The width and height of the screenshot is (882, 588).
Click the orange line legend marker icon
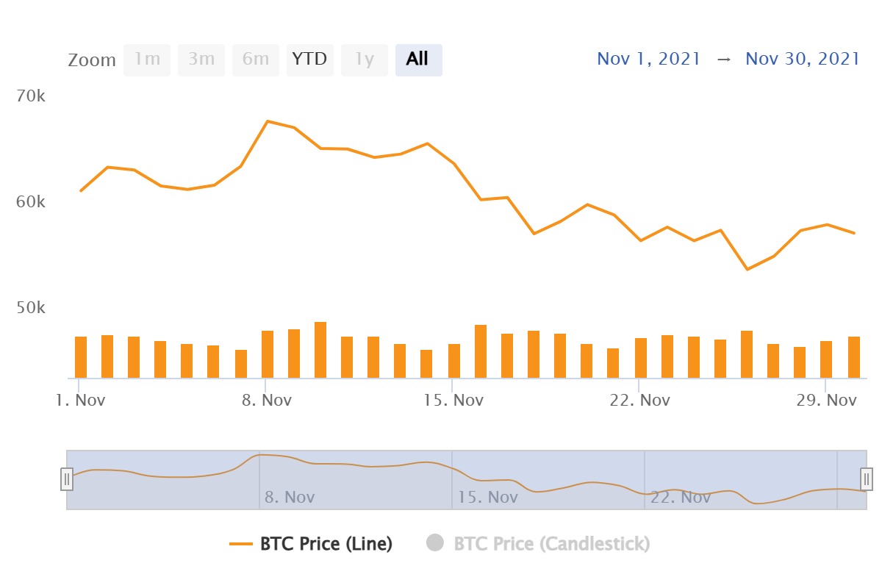[x=241, y=544]
